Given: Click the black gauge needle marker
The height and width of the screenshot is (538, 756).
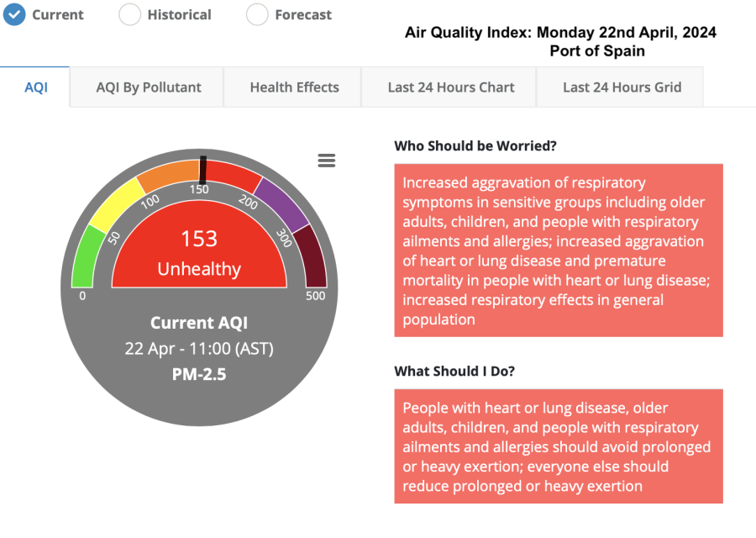Looking at the screenshot, I should (202, 169).
